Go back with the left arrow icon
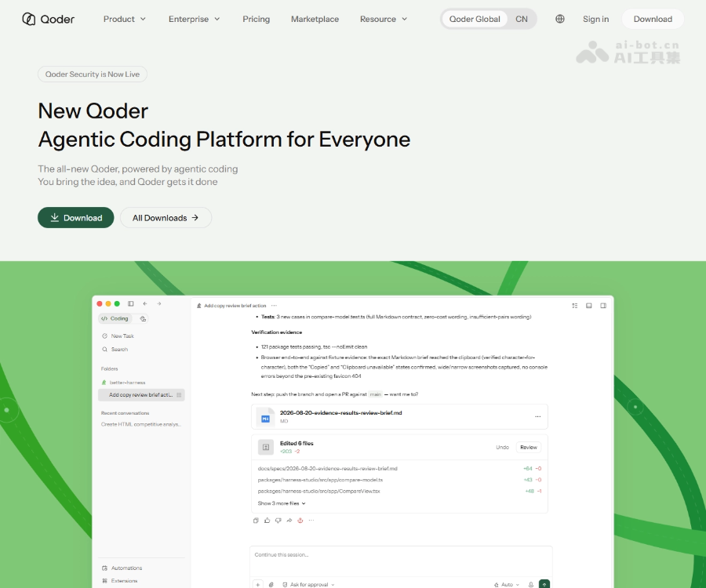The height and width of the screenshot is (588, 706). pos(145,303)
